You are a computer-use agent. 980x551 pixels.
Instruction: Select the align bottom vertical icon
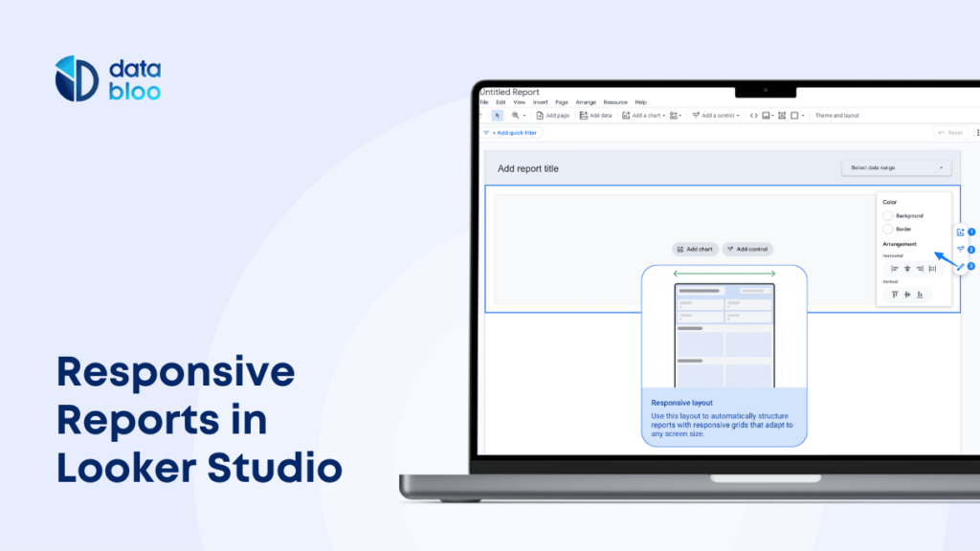coord(920,294)
